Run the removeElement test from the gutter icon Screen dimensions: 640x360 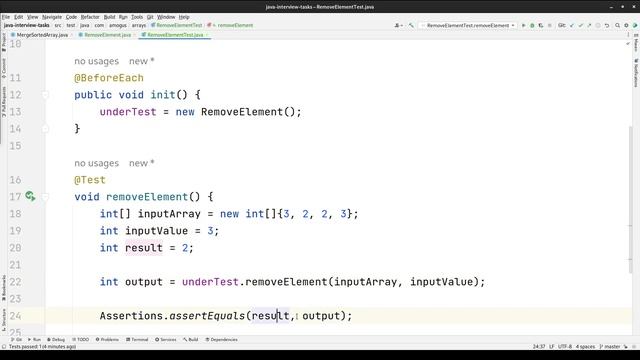point(30,196)
